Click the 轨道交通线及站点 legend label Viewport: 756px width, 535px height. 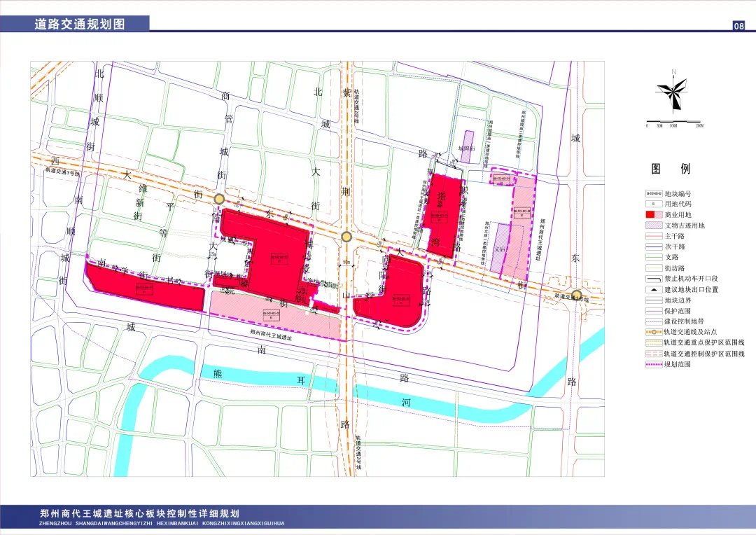tap(691, 332)
